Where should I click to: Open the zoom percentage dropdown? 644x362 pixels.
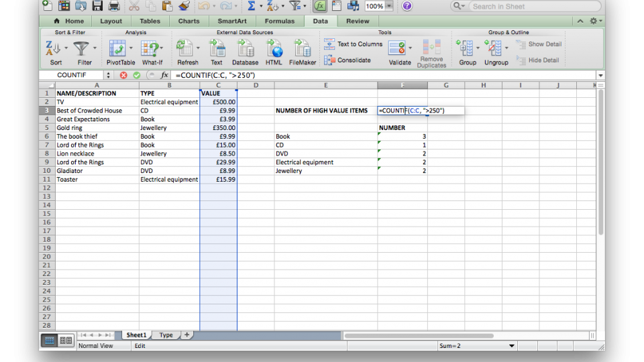point(388,6)
